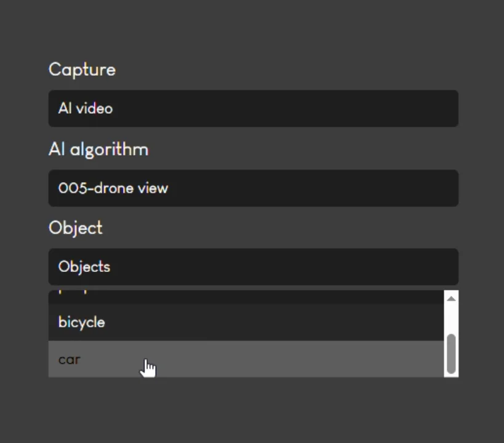Click the bicycle row in the dropdown
The width and height of the screenshot is (504, 443).
tap(246, 322)
